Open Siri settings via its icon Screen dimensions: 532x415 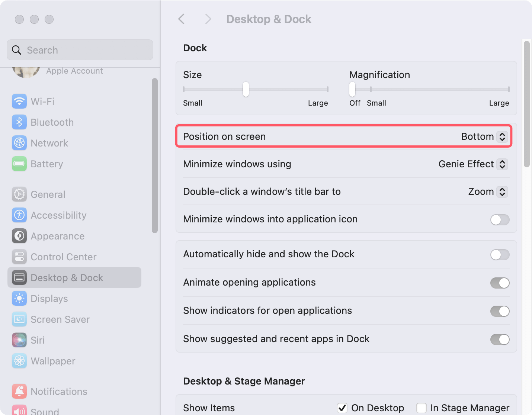pyautogui.click(x=19, y=340)
